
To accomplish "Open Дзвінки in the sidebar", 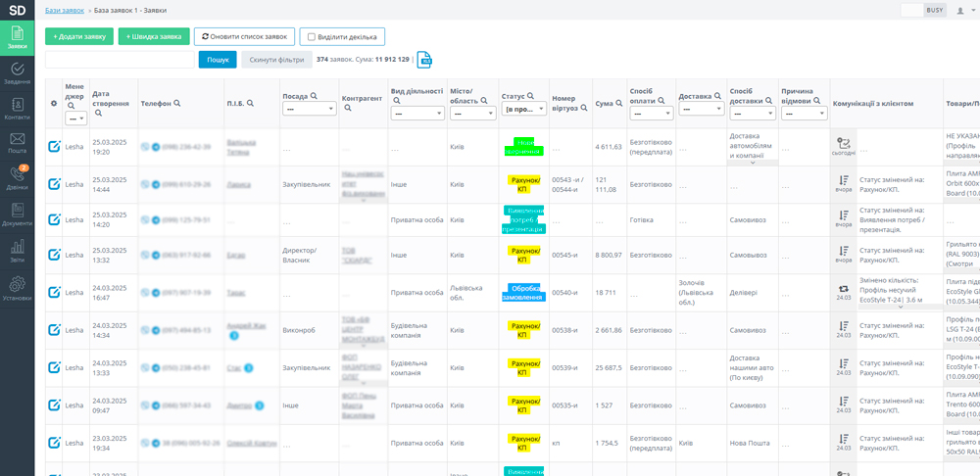I will [x=17, y=177].
